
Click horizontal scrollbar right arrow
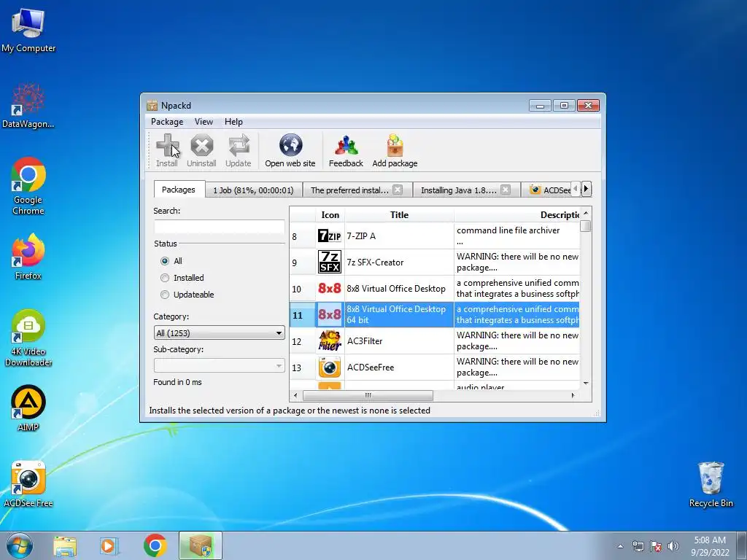pyautogui.click(x=573, y=395)
